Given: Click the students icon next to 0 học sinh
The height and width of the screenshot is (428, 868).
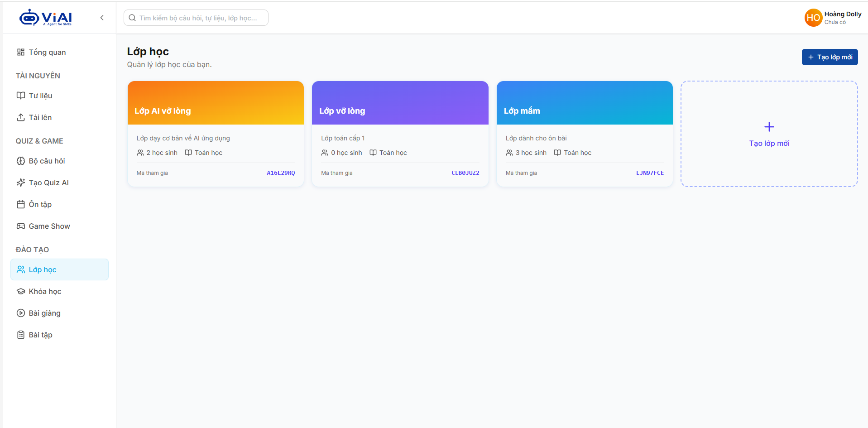Looking at the screenshot, I should pos(325,153).
